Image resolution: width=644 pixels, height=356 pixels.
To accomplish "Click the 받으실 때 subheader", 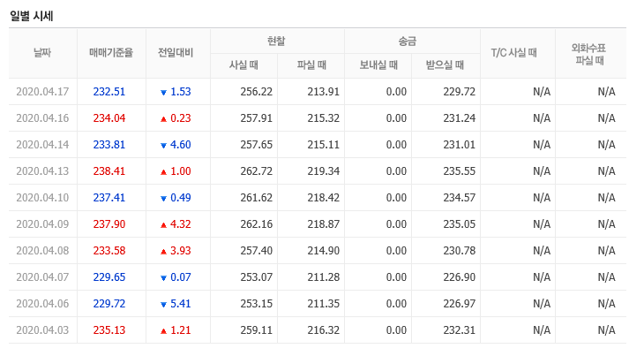I will point(445,65).
